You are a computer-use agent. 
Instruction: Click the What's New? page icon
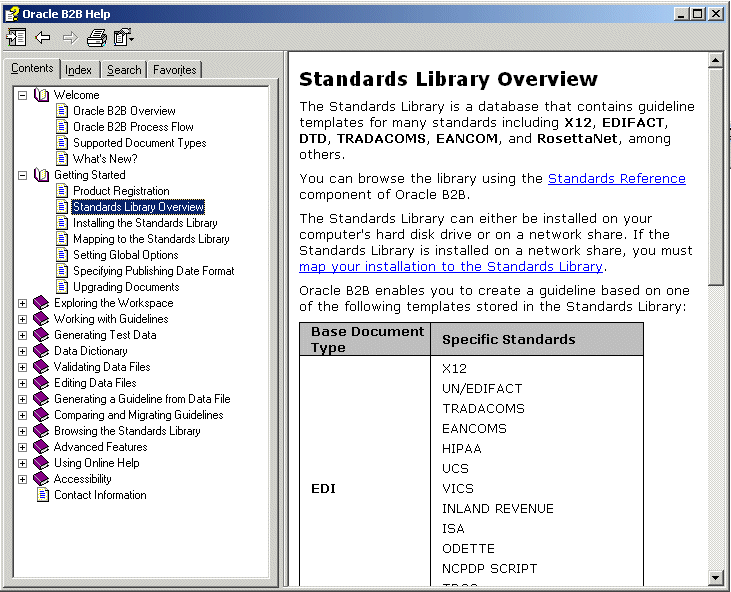click(x=62, y=159)
